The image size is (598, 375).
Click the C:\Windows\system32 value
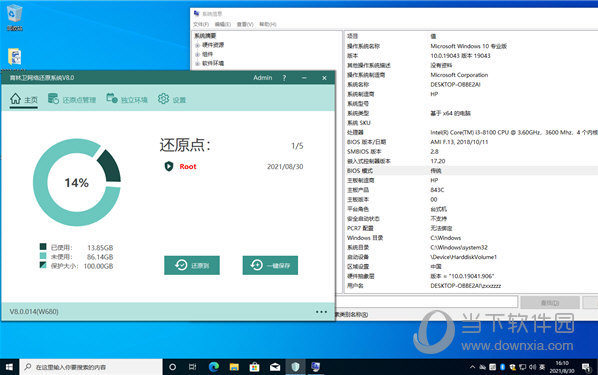pyautogui.click(x=459, y=247)
